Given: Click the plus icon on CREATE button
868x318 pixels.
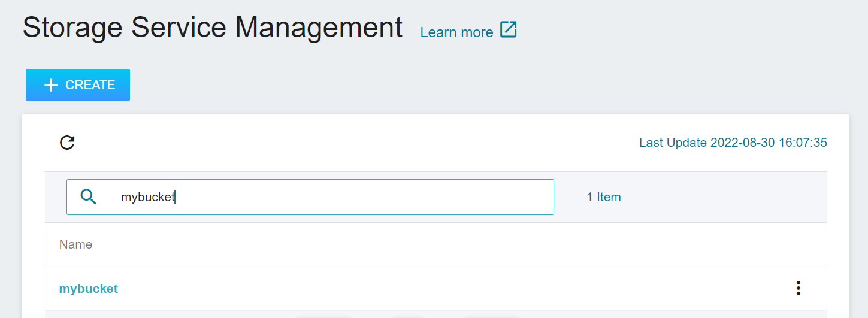Looking at the screenshot, I should pos(51,86).
